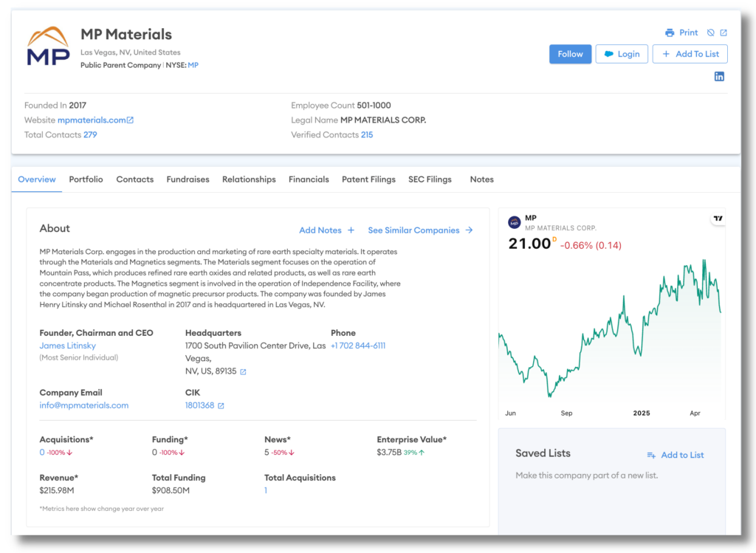Open the Fundraises tab
This screenshot has height=553, width=756.
point(188,179)
